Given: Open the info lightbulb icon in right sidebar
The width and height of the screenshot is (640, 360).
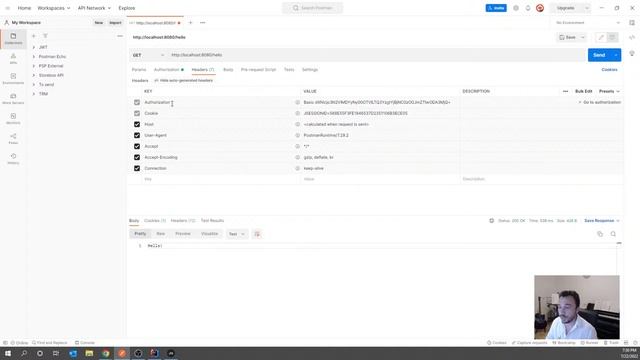Looking at the screenshot, I should coord(632,53).
